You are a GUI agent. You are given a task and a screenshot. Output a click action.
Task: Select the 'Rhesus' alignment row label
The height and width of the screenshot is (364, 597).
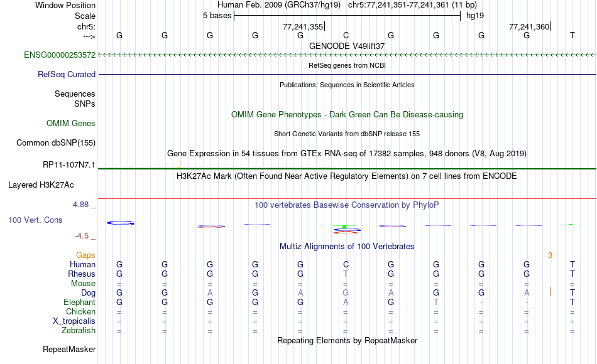[x=82, y=274]
